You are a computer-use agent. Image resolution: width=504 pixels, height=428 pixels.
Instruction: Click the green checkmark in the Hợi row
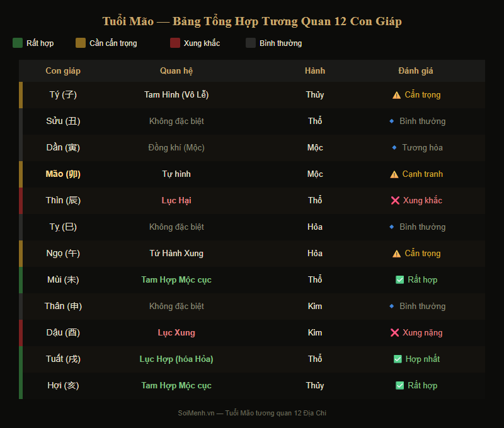point(399,386)
